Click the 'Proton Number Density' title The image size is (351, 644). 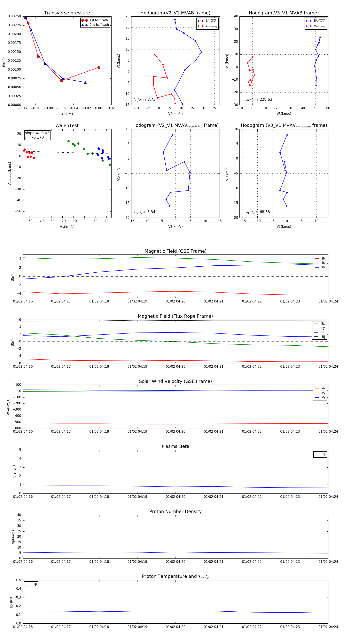[x=175, y=511]
